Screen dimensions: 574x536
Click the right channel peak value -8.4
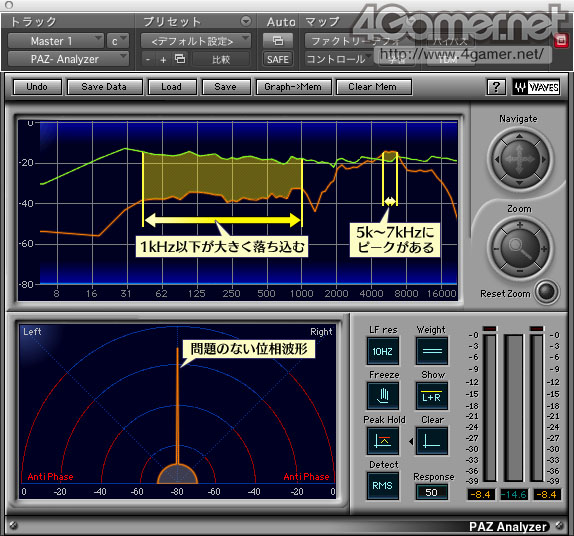(547, 494)
